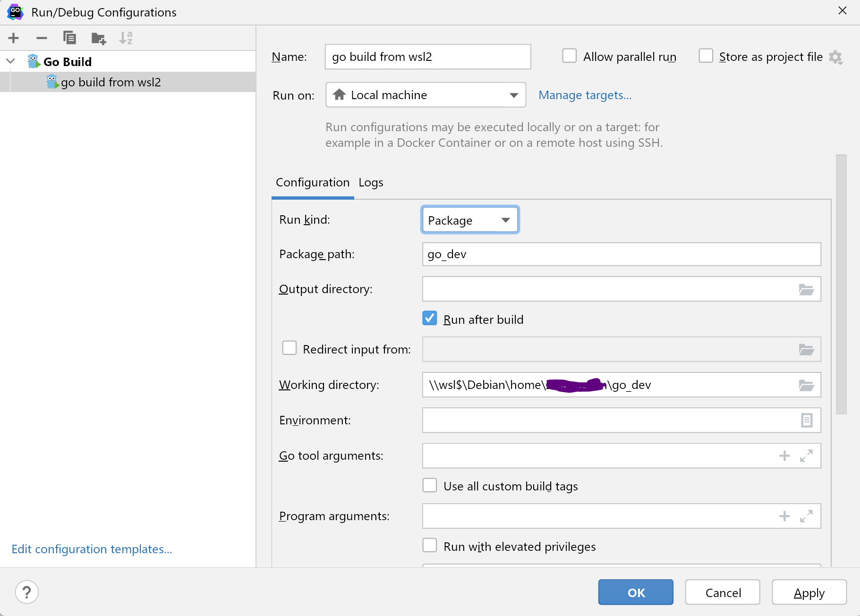Viewport: 860px width, 616px height.
Task: Open the Run on target dropdown
Action: [426, 95]
